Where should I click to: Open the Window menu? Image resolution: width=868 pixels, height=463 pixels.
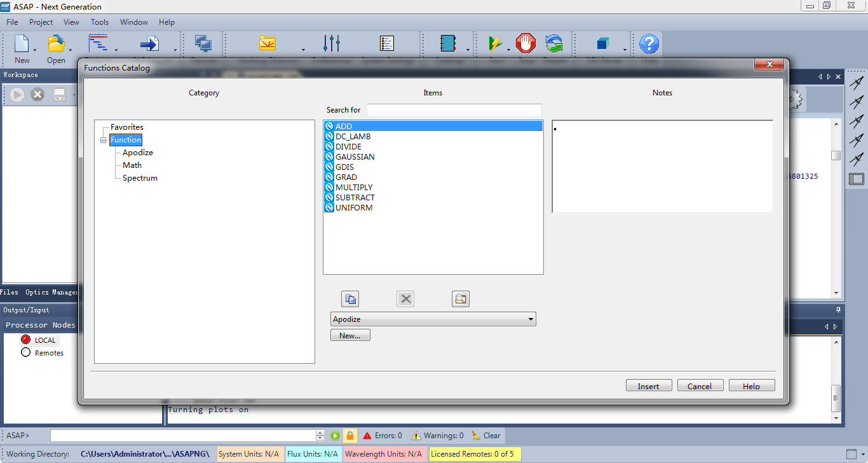click(x=134, y=22)
